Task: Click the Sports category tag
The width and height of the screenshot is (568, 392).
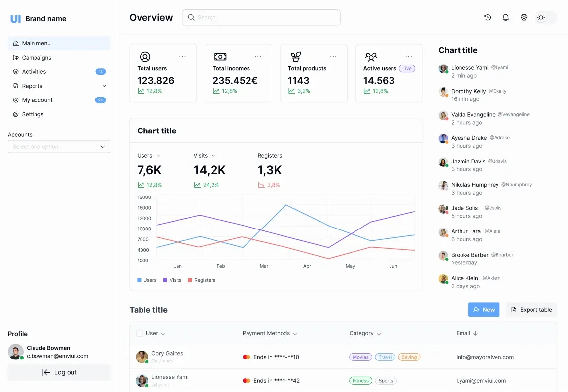Action: pyautogui.click(x=386, y=380)
